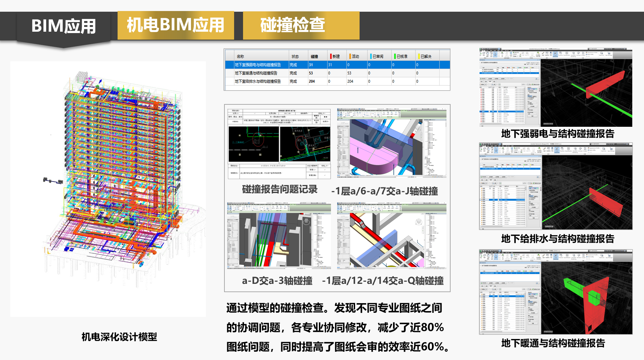Click the bold clash count 204
644x360 pixels.
click(x=312, y=81)
